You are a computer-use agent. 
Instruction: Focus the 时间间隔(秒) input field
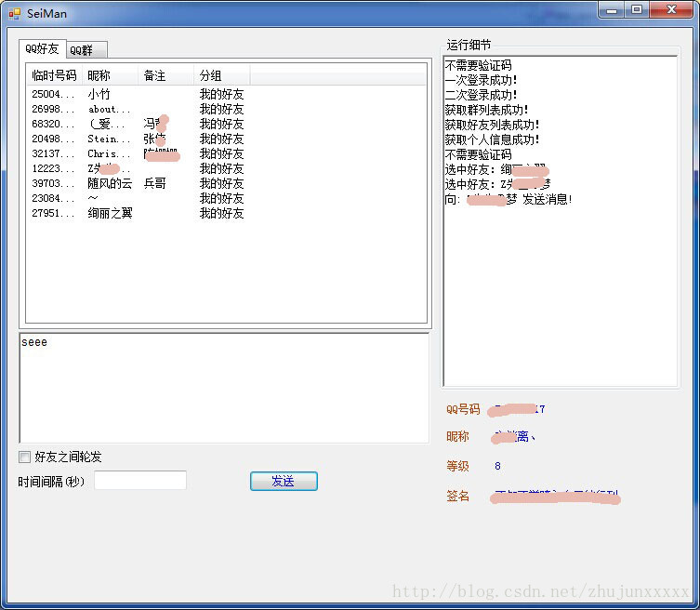(x=140, y=480)
